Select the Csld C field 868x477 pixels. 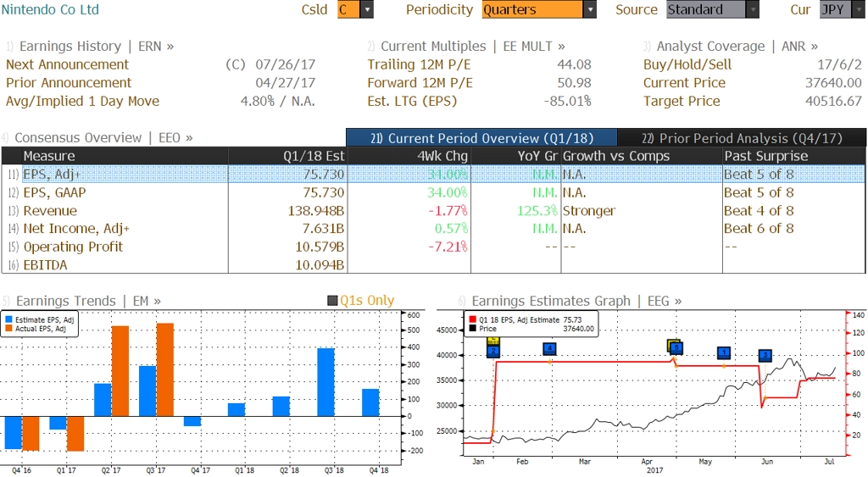pos(348,9)
